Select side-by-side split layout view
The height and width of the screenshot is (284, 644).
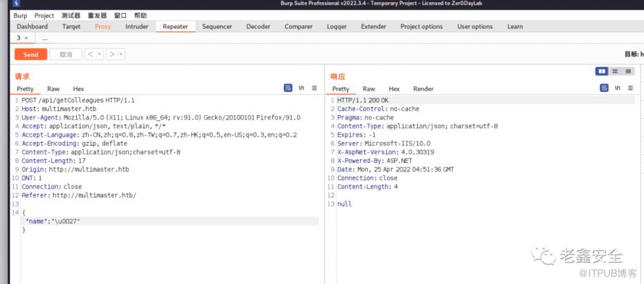(x=602, y=72)
